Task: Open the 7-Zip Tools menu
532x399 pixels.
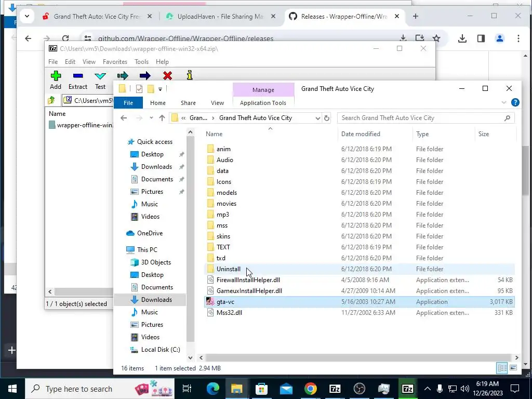Action: (141, 62)
